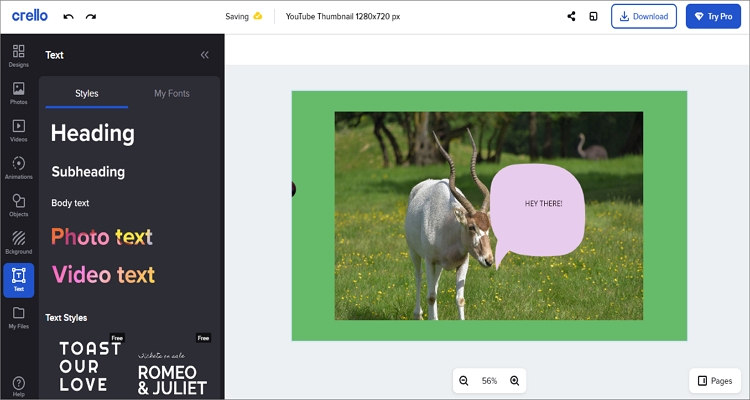This screenshot has width=750, height=400.
Task: Zoom out with the minus magnifier
Action: coord(463,381)
